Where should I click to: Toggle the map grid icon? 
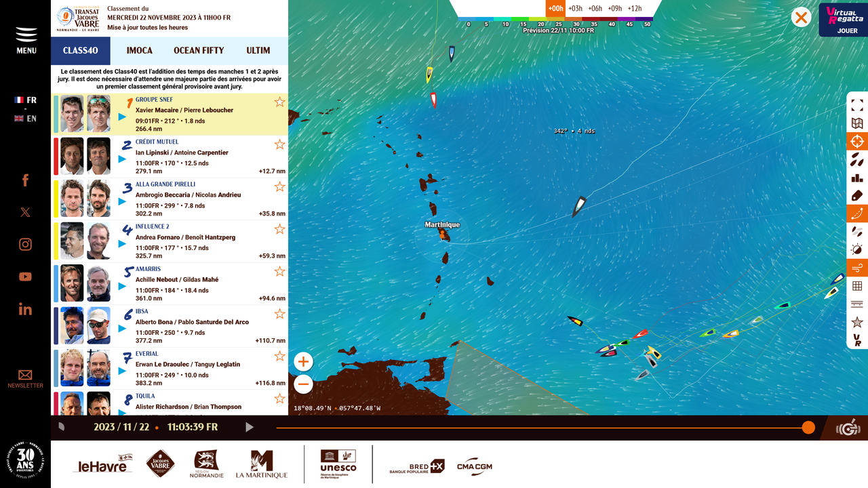coord(857,286)
